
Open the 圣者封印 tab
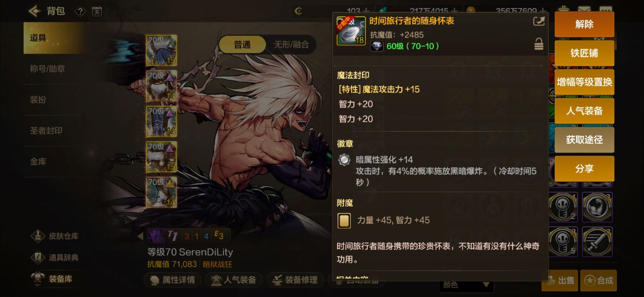point(46,131)
